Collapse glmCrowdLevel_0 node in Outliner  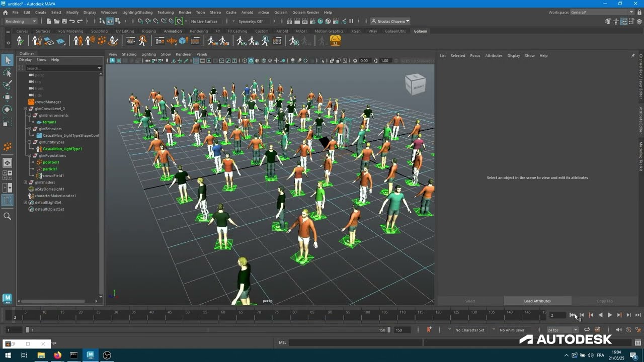coord(25,109)
